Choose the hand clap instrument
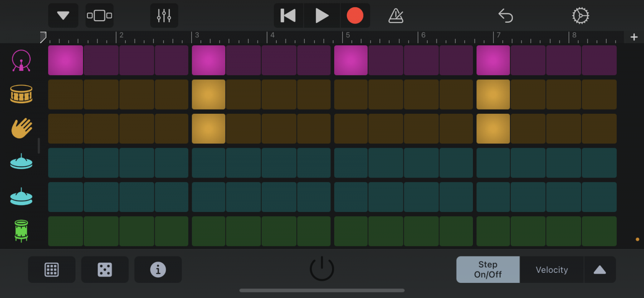 [21, 128]
